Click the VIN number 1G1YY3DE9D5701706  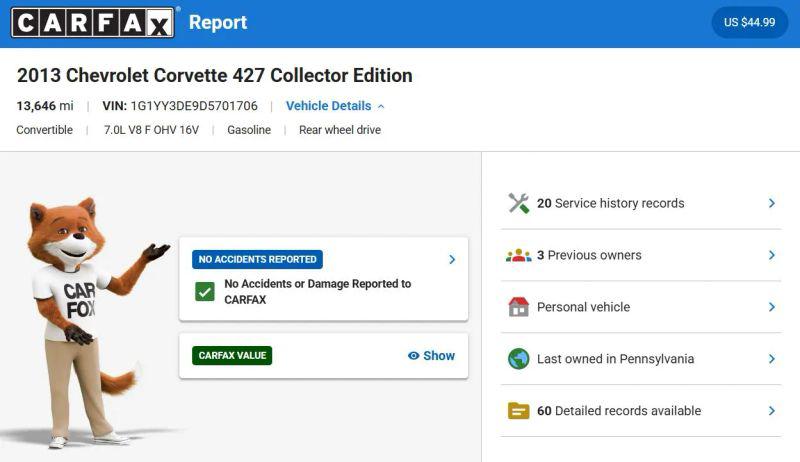point(194,106)
